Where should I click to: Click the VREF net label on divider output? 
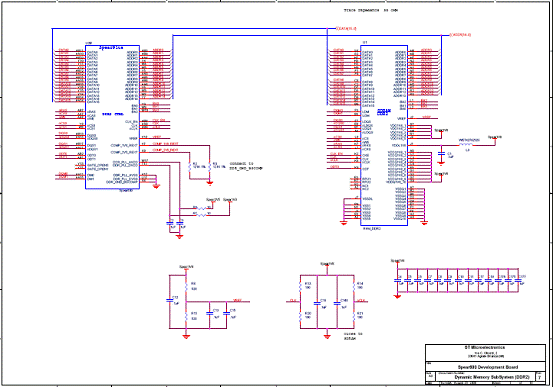[237, 300]
